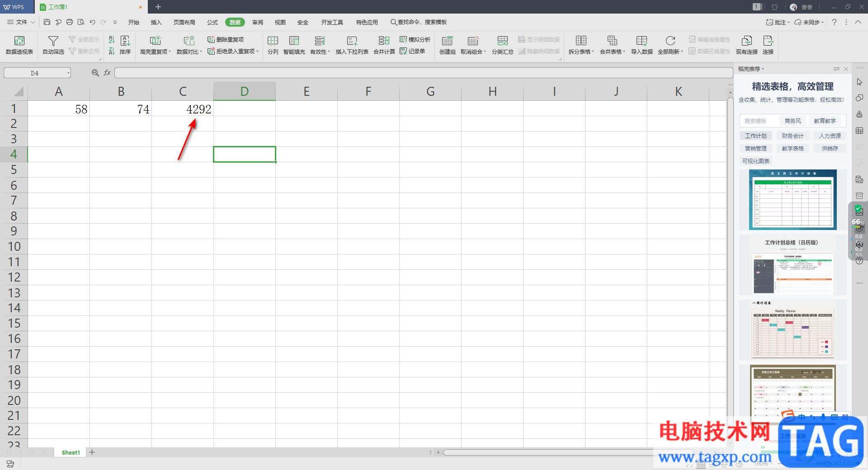Open 导入数据 import data
This screenshot has height=470, width=868.
[x=642, y=45]
